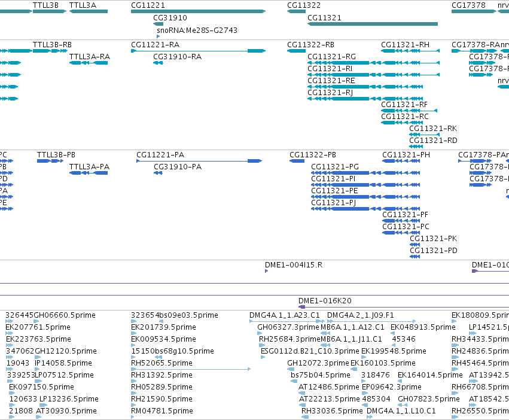This screenshot has width=509, height=420.
Task: Open BAC clone DME1-016K20
Action: tap(325, 301)
